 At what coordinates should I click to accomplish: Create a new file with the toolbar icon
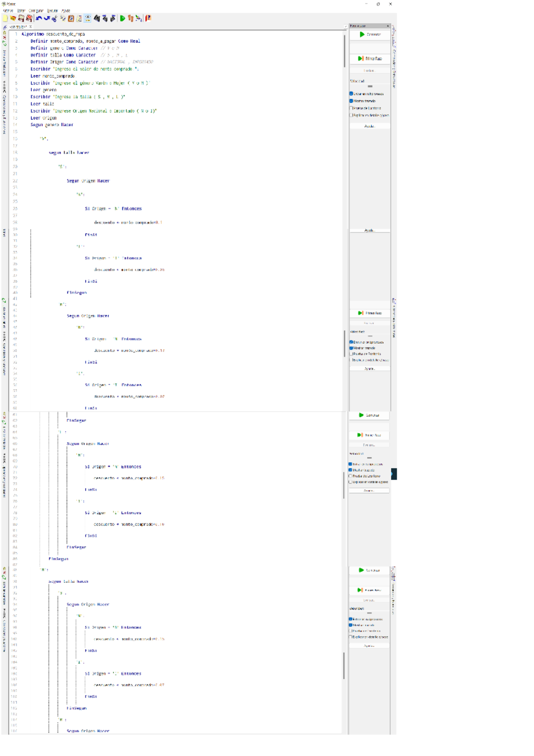5,18
